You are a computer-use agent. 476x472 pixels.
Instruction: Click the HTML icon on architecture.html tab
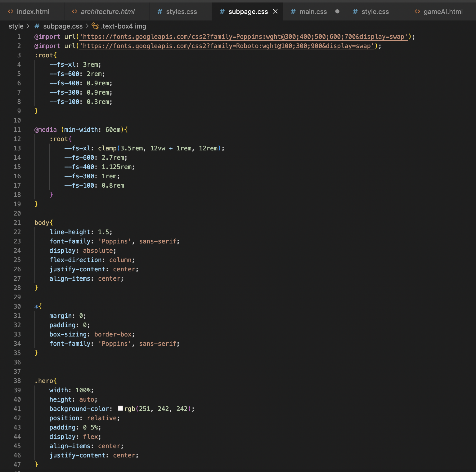(74, 11)
